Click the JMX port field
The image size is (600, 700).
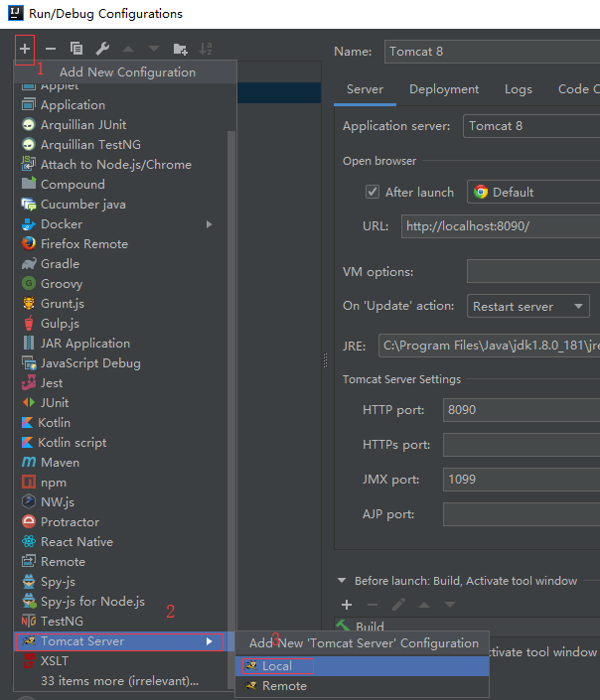pyautogui.click(x=522, y=480)
